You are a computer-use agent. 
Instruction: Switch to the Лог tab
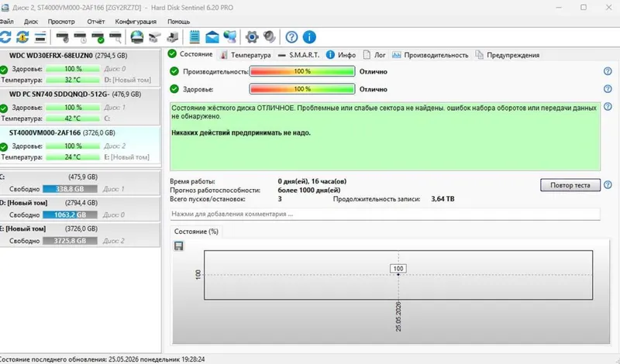tap(374, 55)
